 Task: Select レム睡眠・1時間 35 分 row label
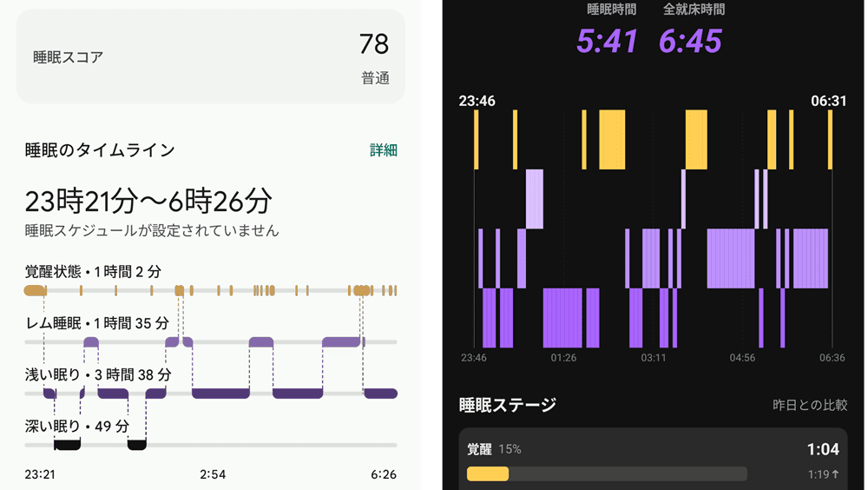pyautogui.click(x=97, y=323)
